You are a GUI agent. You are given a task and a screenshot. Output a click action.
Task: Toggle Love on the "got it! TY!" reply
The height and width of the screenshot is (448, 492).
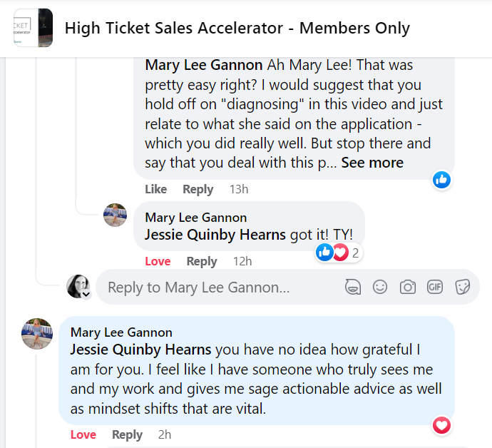tap(158, 261)
